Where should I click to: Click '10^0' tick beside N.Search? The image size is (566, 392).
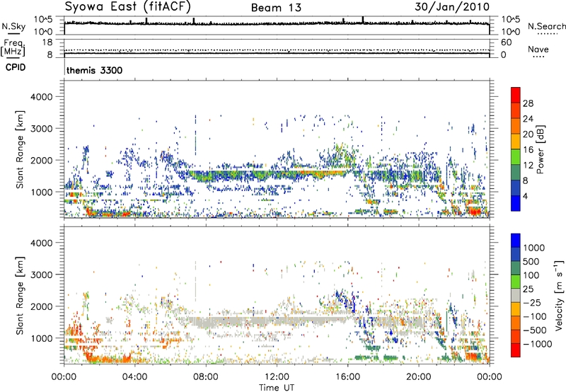[510, 32]
